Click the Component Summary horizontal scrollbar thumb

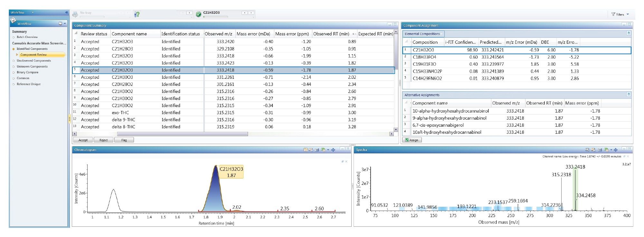(183, 134)
